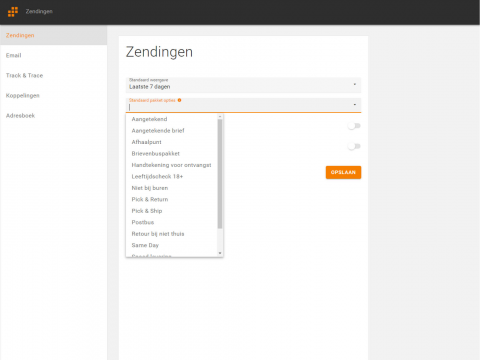Click the arrow of Standaard pakket opties
Screen dimensions: 480x360
(355, 105)
